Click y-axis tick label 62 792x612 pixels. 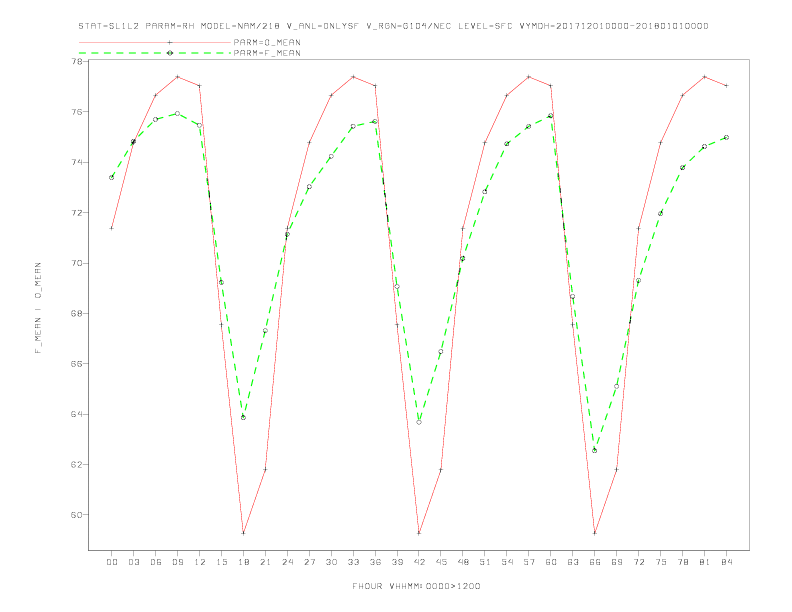tap(76, 465)
